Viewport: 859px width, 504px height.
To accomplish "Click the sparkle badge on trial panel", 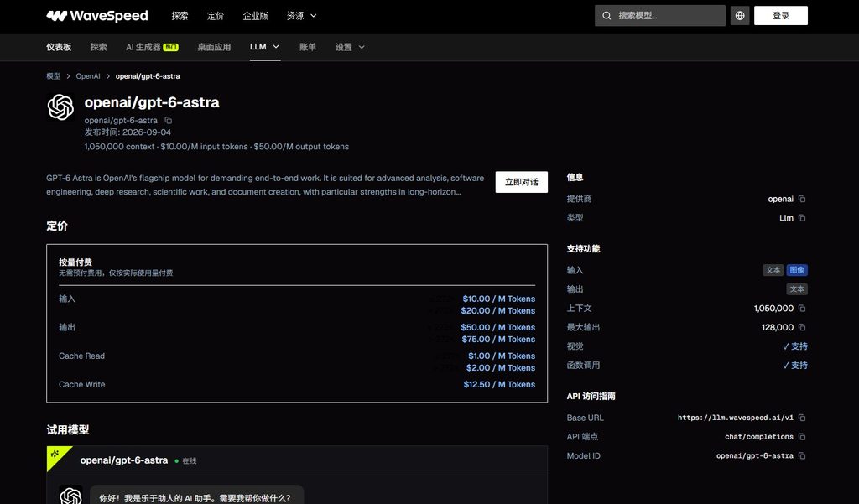I will pos(55,455).
